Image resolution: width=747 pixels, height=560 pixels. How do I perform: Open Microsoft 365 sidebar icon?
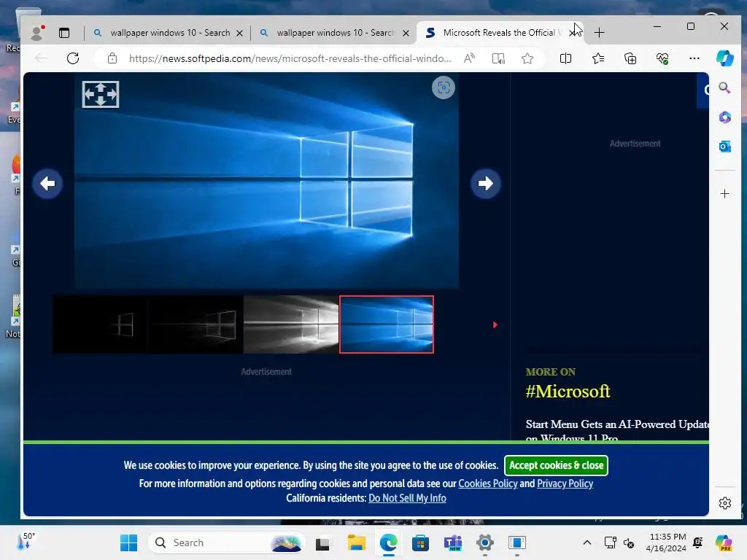coord(724,117)
